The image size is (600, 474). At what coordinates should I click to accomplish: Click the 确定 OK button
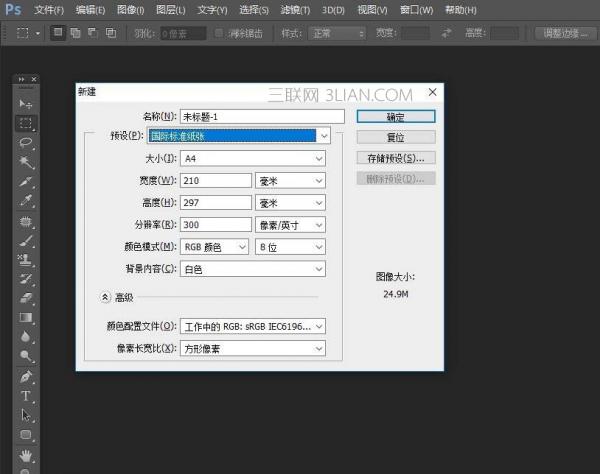tap(395, 116)
